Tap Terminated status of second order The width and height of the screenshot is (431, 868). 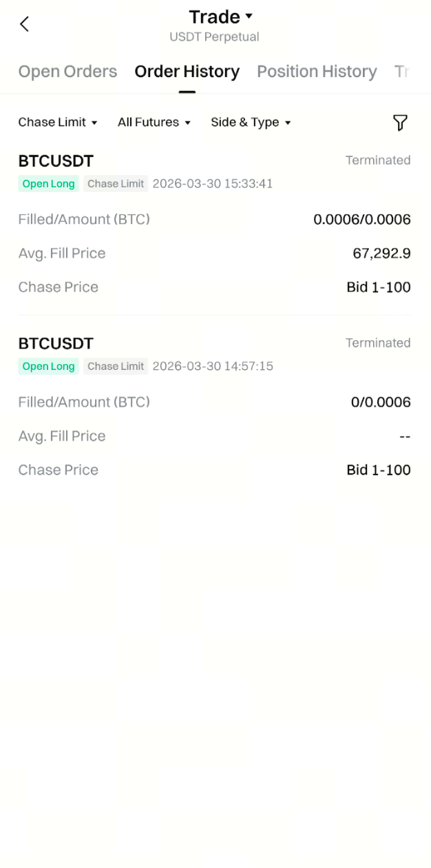(378, 343)
